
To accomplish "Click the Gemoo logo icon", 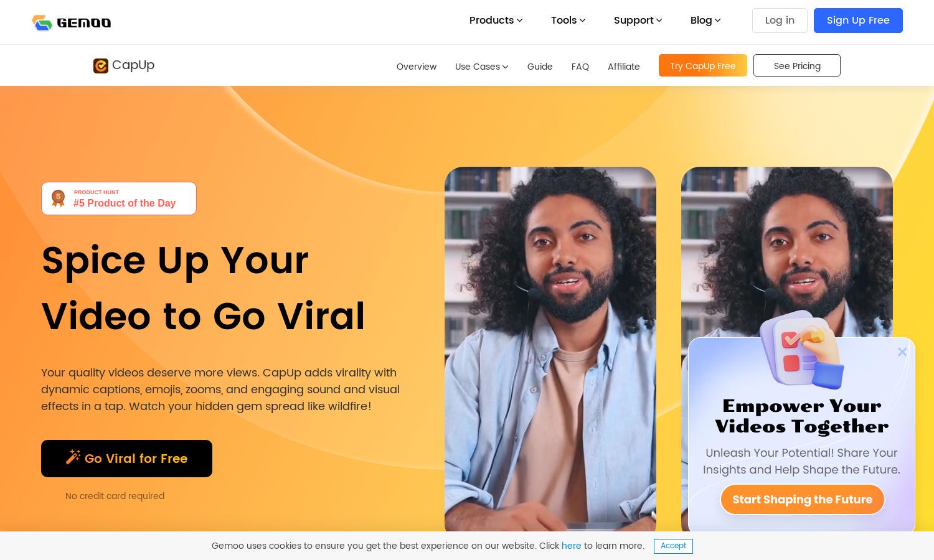I will coord(42,22).
